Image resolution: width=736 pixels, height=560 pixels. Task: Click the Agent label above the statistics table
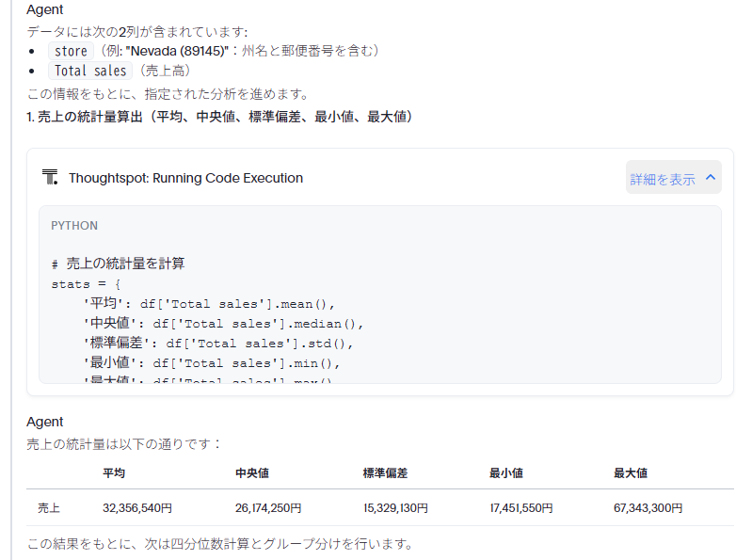point(45,422)
